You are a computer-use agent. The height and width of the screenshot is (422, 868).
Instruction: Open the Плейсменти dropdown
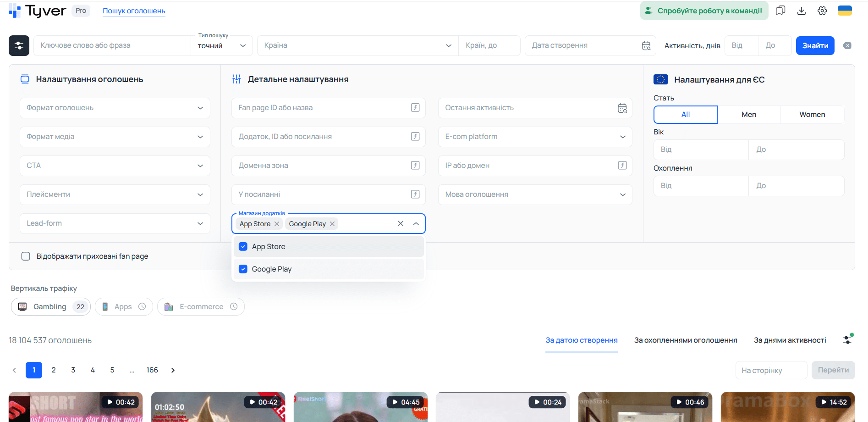(115, 194)
